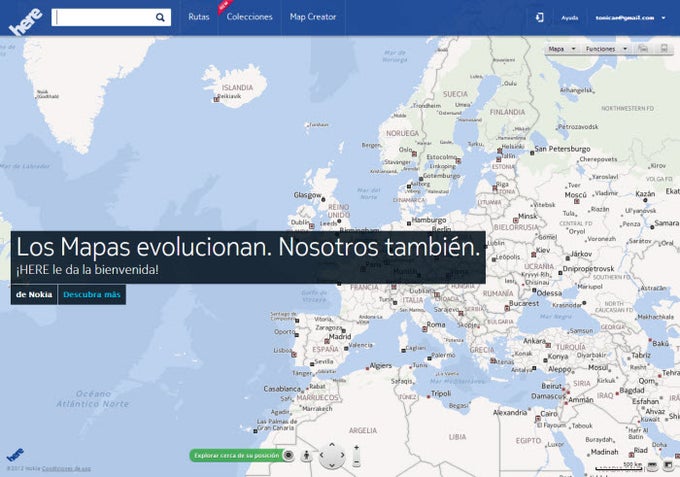Click the 'Alexandria' map label
This screenshot has height=477, width=680.
pyautogui.click(x=510, y=412)
